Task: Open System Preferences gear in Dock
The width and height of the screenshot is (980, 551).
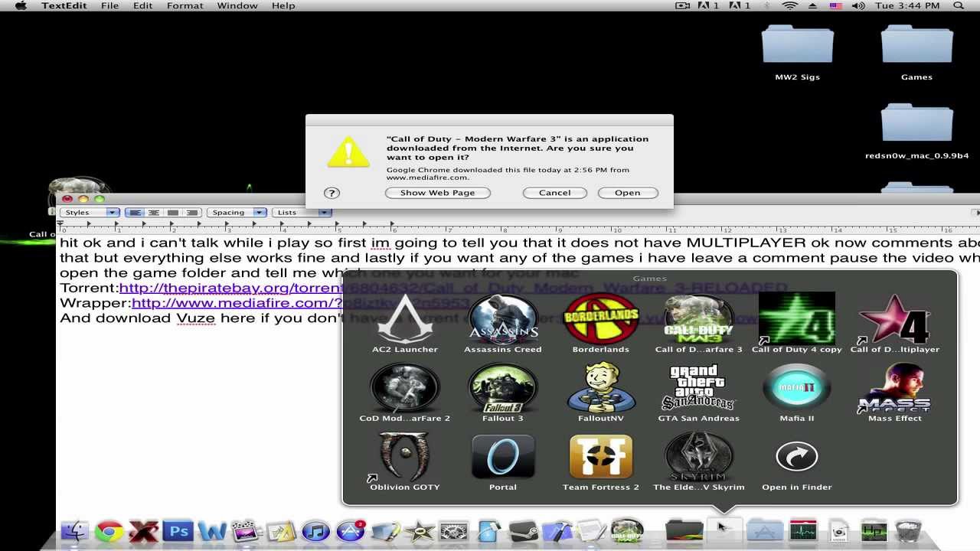Action: click(453, 531)
